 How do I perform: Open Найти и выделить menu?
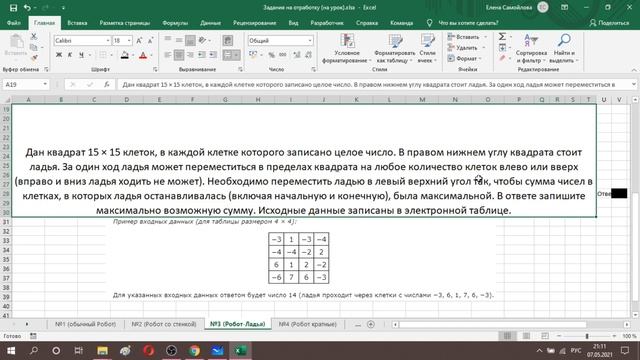pyautogui.click(x=564, y=49)
